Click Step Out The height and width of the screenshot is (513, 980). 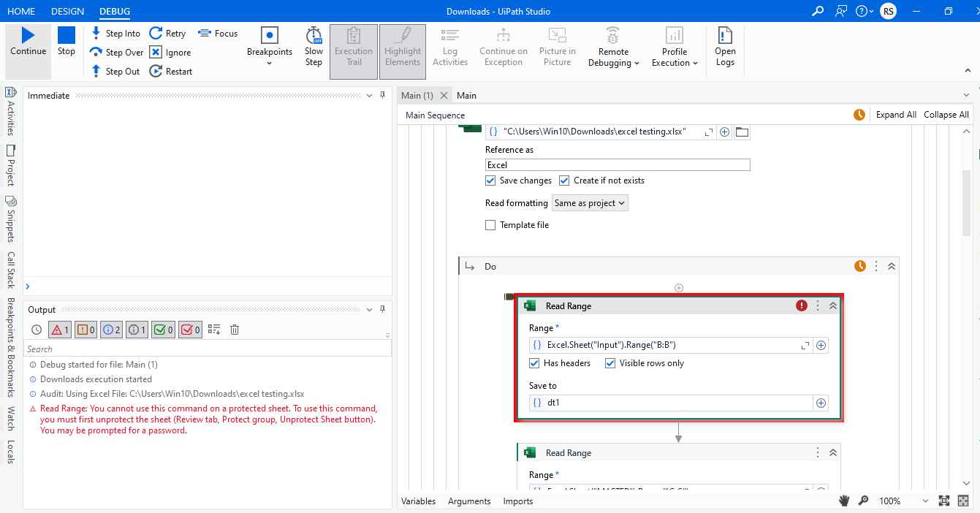[115, 72]
